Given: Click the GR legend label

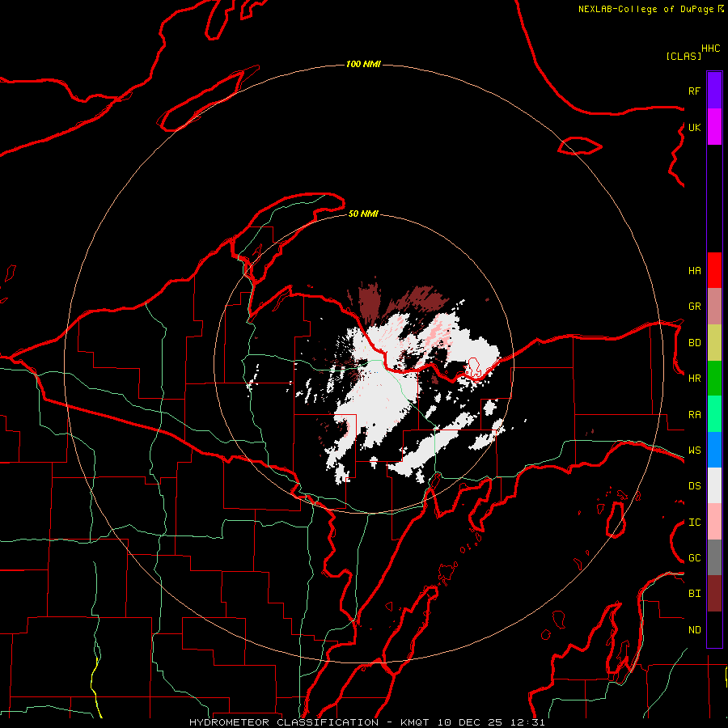Looking at the screenshot, I should point(694,307).
